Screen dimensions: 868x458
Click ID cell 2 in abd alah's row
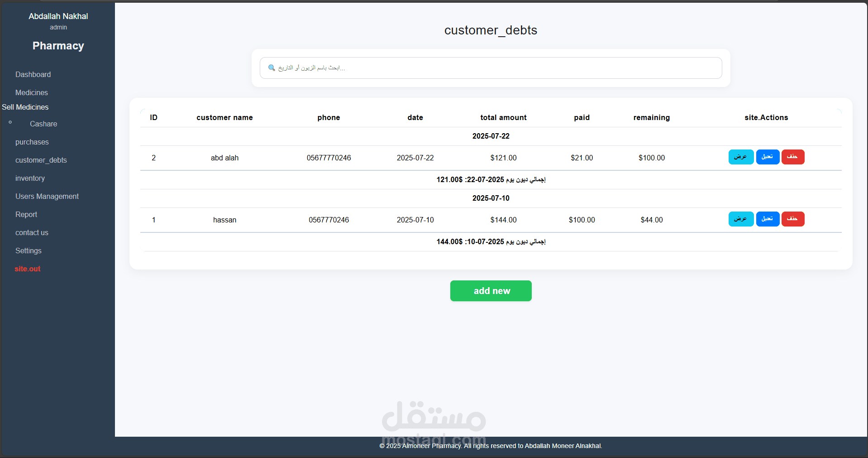tap(154, 158)
